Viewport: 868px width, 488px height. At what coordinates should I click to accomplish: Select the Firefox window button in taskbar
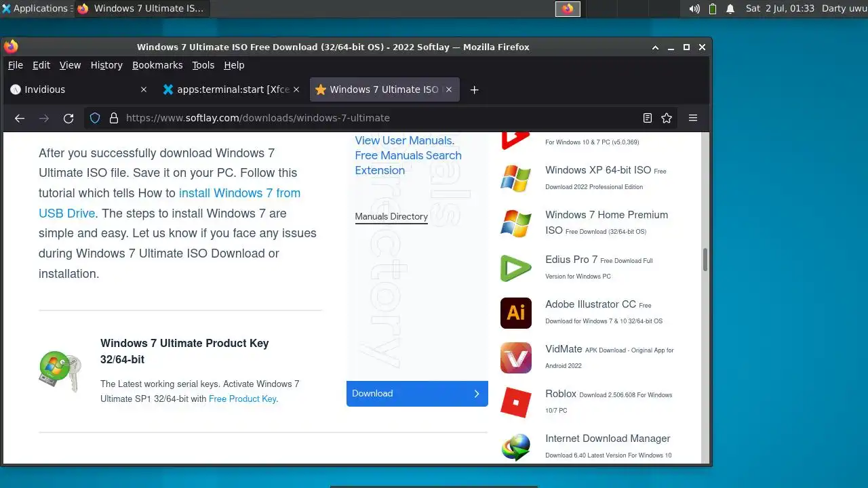[141, 9]
